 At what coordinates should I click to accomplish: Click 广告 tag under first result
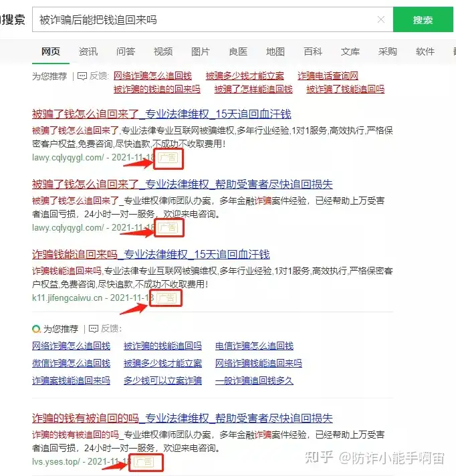pos(168,158)
